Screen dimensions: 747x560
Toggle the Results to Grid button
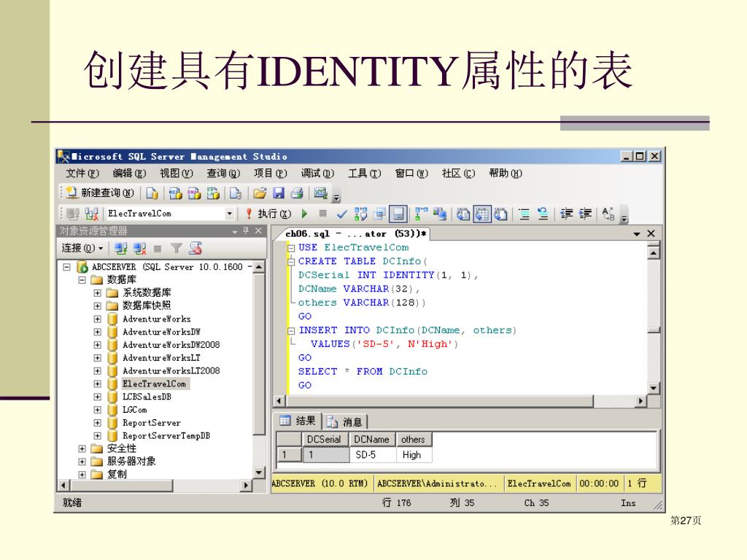(x=481, y=214)
